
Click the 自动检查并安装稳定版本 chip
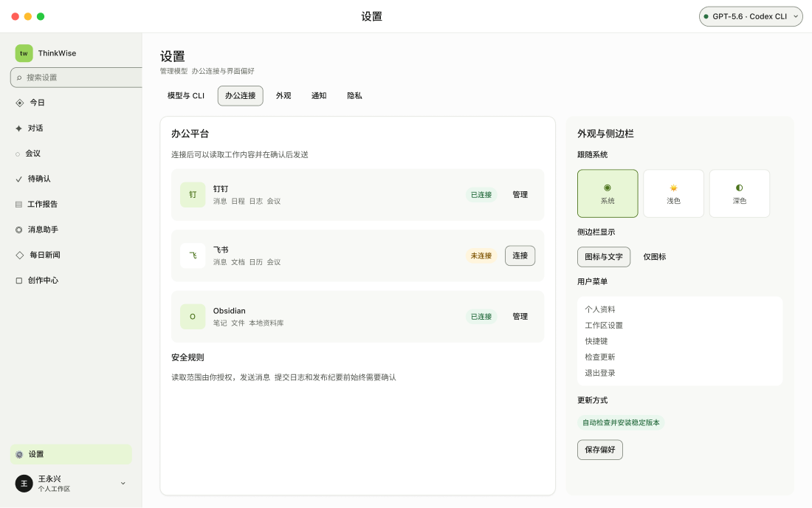tap(620, 423)
